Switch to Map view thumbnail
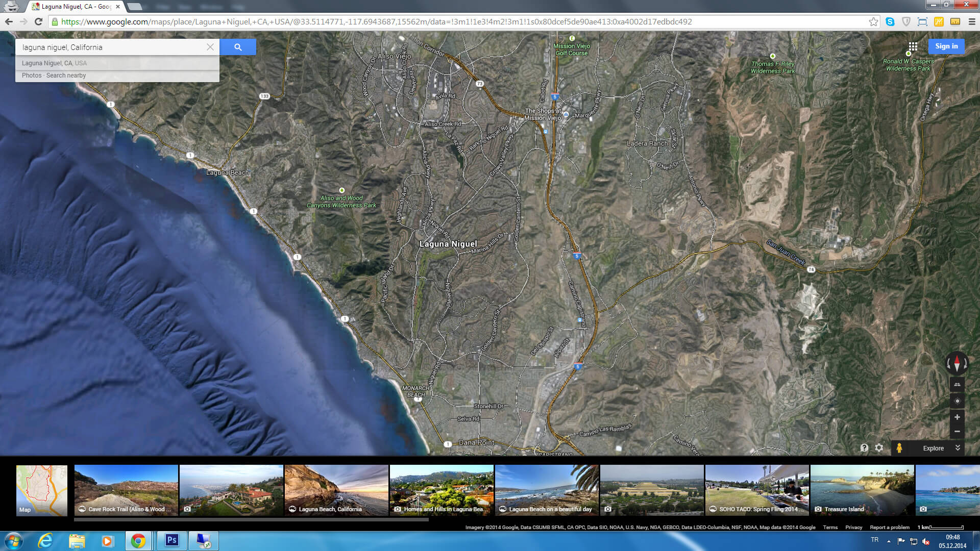Screen dimensions: 980x551 pos(42,490)
